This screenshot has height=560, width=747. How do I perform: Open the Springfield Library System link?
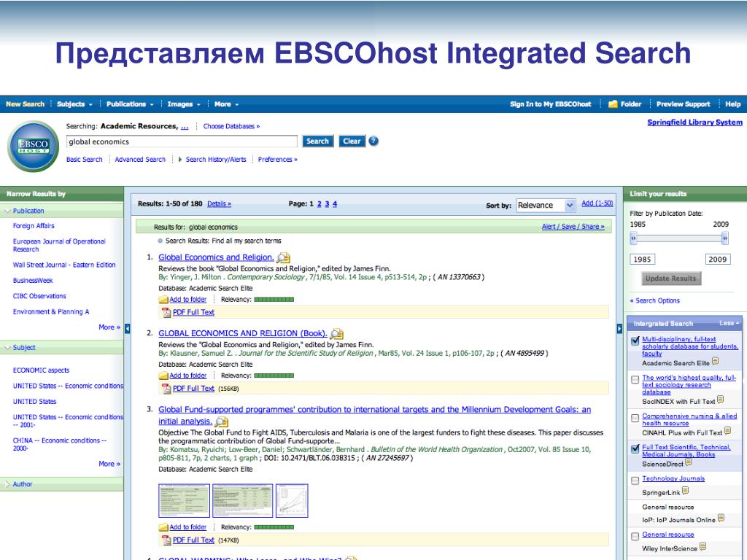[x=694, y=122]
